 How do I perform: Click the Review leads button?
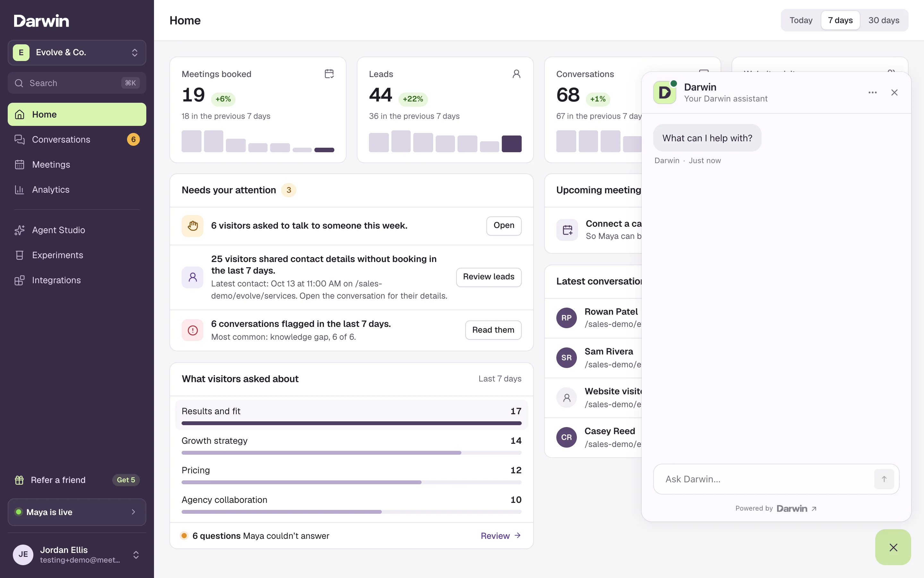point(488,277)
